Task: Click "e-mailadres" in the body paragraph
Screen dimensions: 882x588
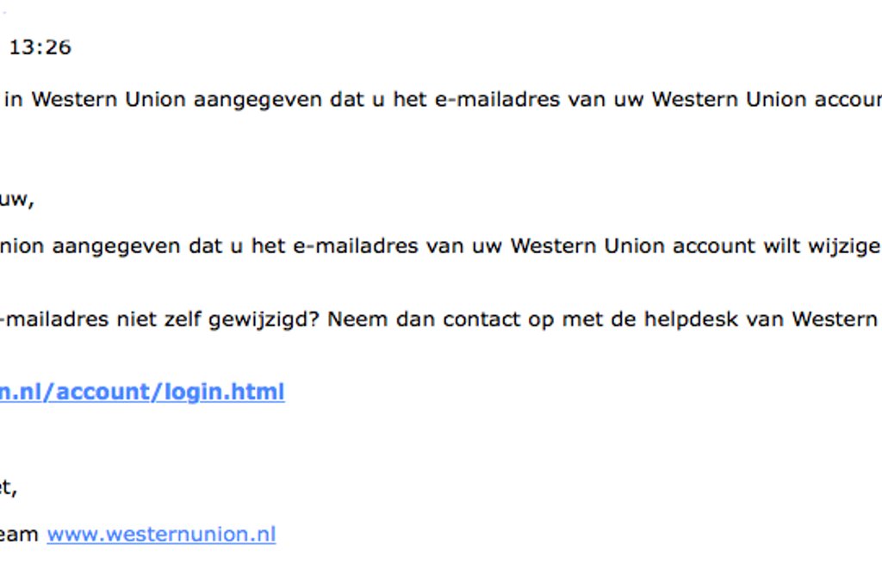Action: pyautogui.click(x=333, y=246)
